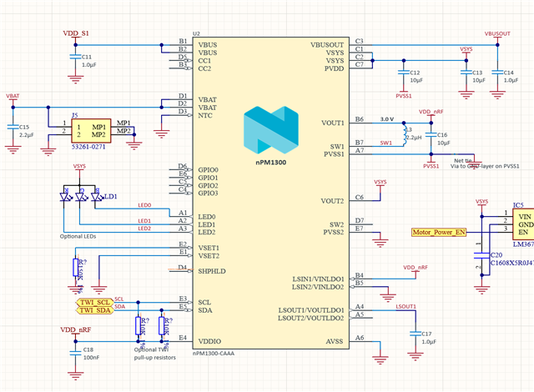This screenshot has height=392, width=534.
Task: Click the nPM1300-CAAA part label
Action: pyautogui.click(x=214, y=354)
